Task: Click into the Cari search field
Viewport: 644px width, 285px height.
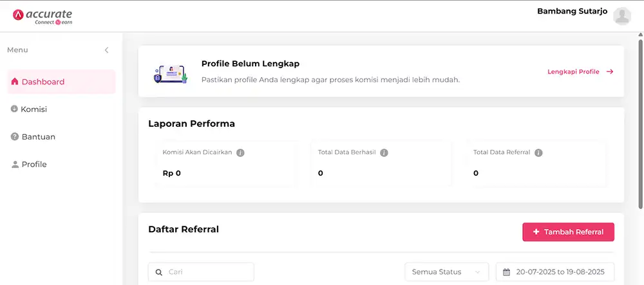Action: click(207, 272)
